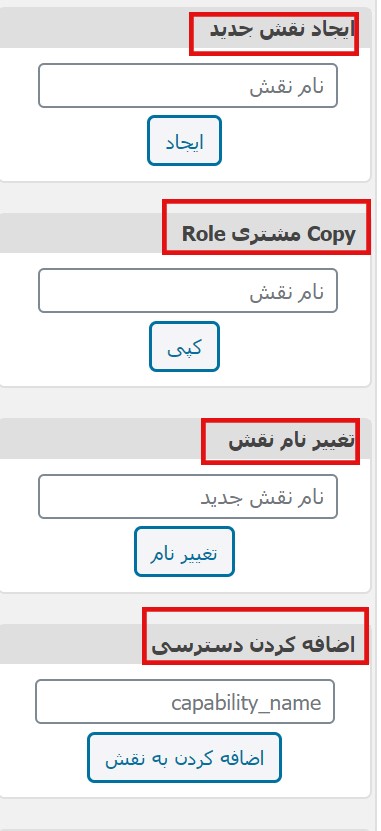Focus the capability_name input field
Image resolution: width=381 pixels, height=831 pixels.
(x=185, y=702)
